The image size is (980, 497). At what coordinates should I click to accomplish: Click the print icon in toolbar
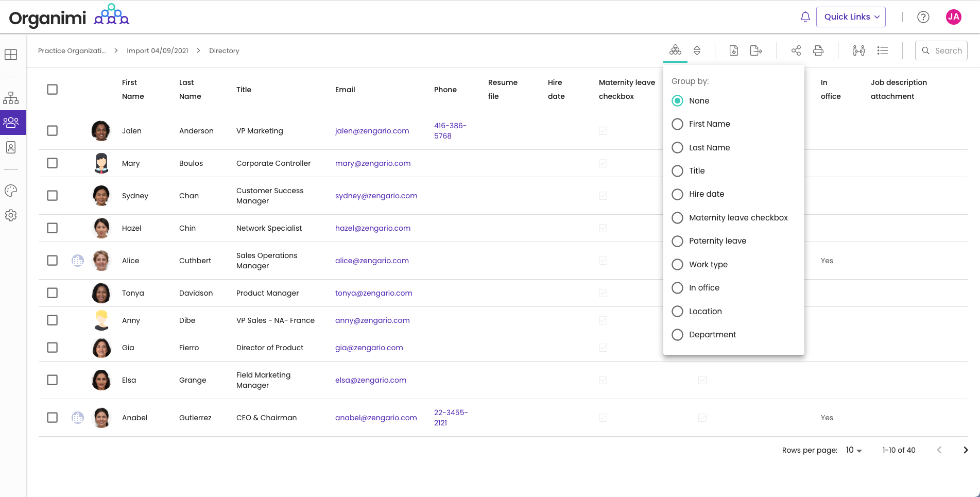[818, 50]
